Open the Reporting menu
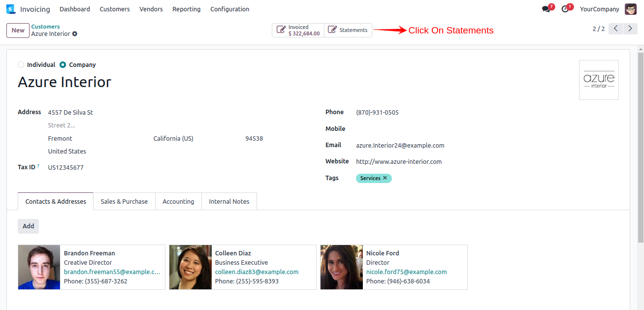Screen dimensions: 644x310 [x=187, y=9]
